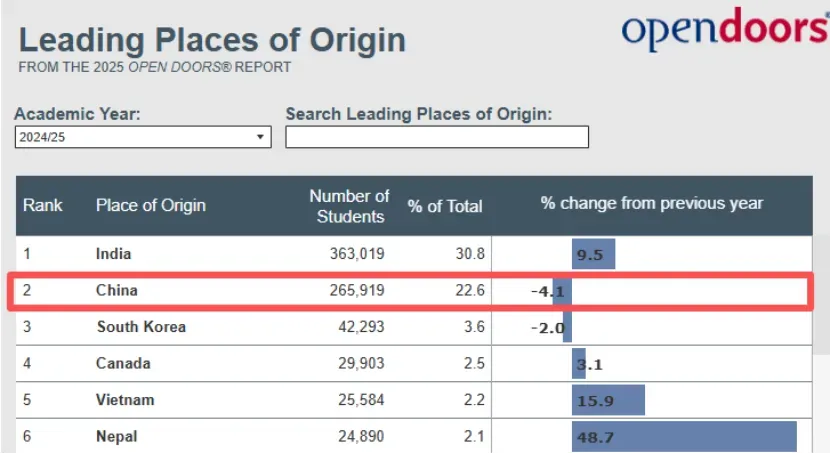Screen dimensions: 830x454
Task: Click the opendoors logo
Action: pos(724,29)
